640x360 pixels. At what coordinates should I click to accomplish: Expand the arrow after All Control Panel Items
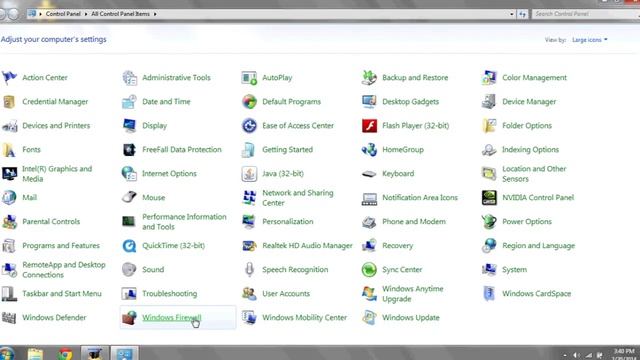[155, 14]
